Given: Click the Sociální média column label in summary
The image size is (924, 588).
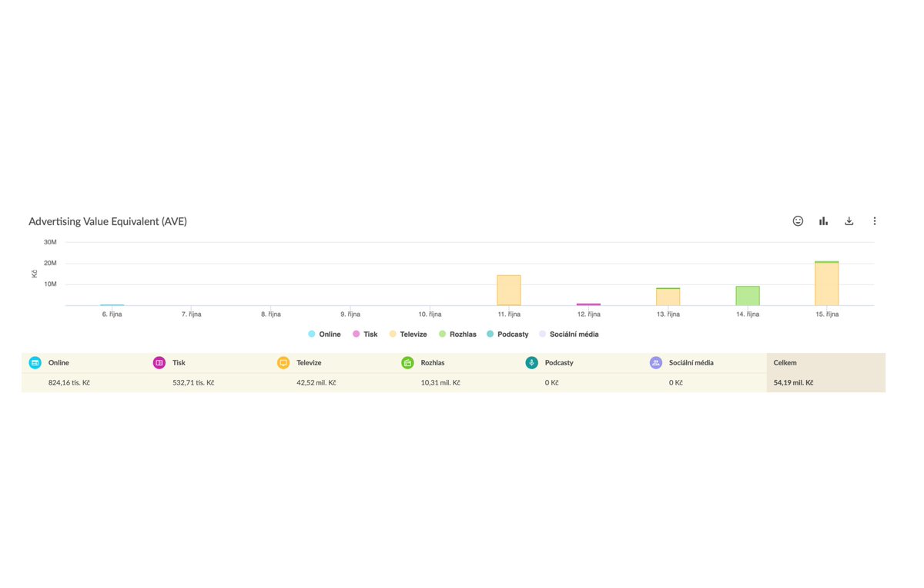Looking at the screenshot, I should click(x=691, y=362).
